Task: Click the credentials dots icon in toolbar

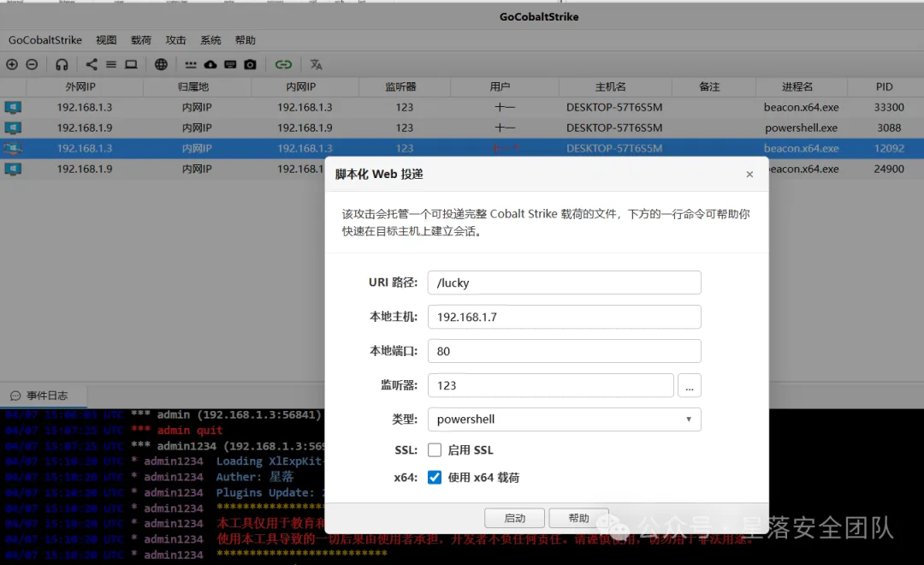Action: 190,65
